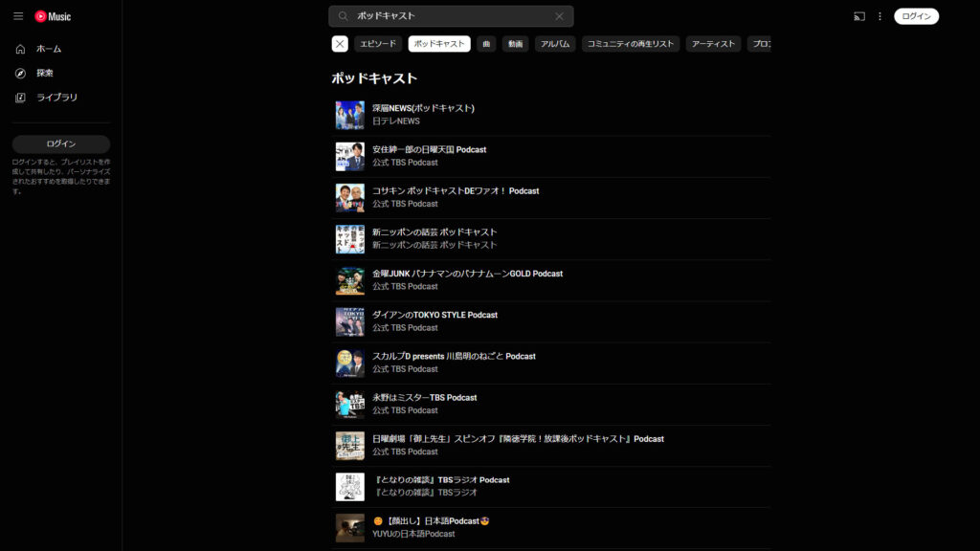The height and width of the screenshot is (551, 980).
Task: Open 金曜JUNK バナナマンのバナナムーンGOLD title
Action: tap(467, 274)
